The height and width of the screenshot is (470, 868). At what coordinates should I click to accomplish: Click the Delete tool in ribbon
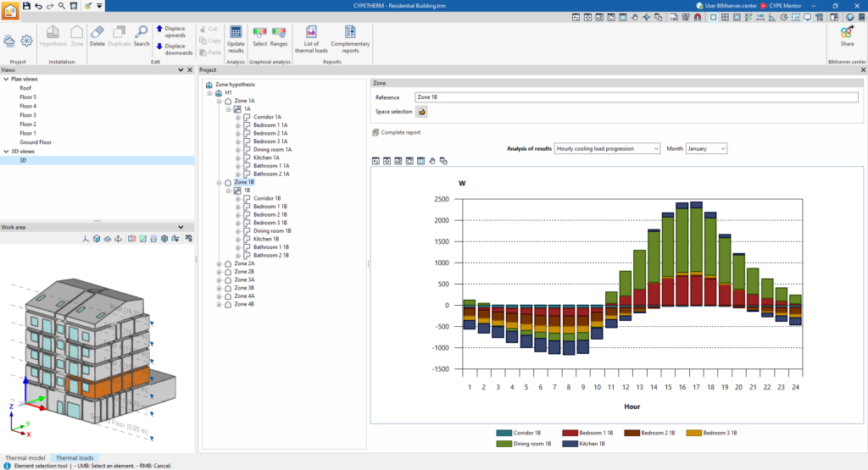(x=97, y=36)
